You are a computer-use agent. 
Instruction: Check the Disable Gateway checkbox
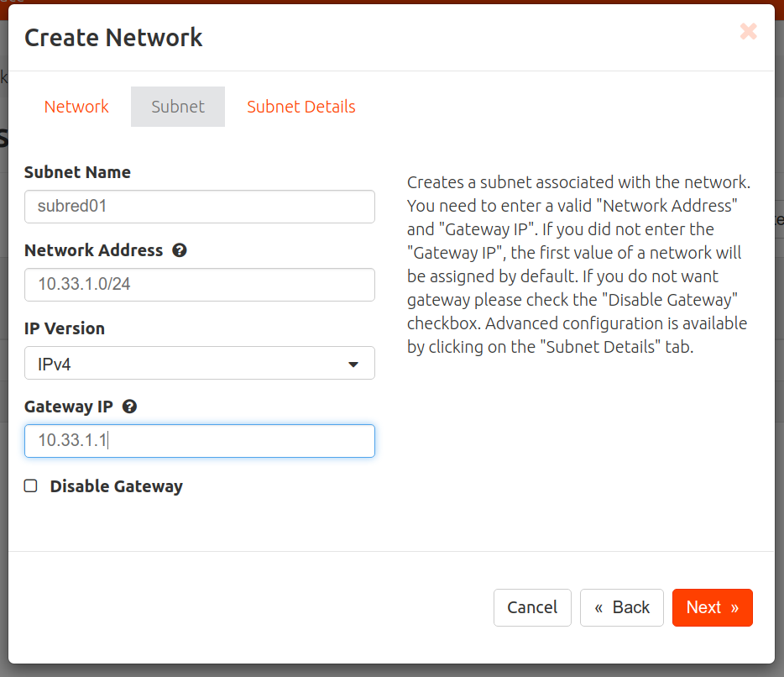click(30, 485)
